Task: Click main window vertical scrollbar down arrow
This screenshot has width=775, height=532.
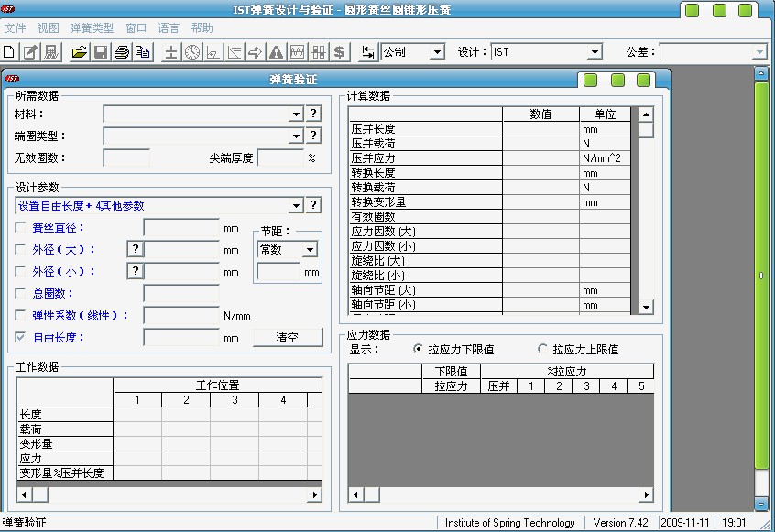Action: [x=761, y=504]
